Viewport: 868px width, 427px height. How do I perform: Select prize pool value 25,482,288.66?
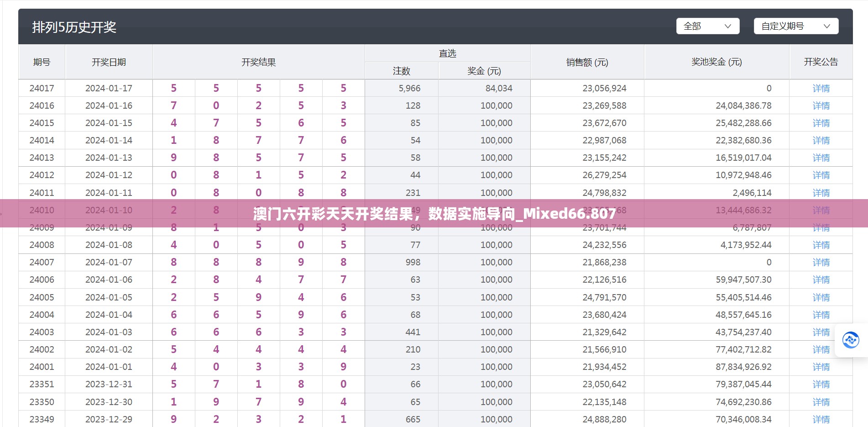[x=743, y=123]
